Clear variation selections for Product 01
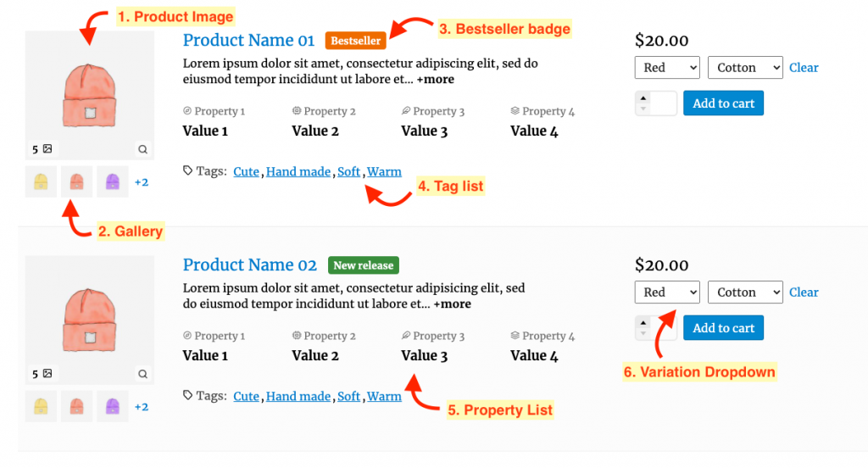 tap(804, 68)
